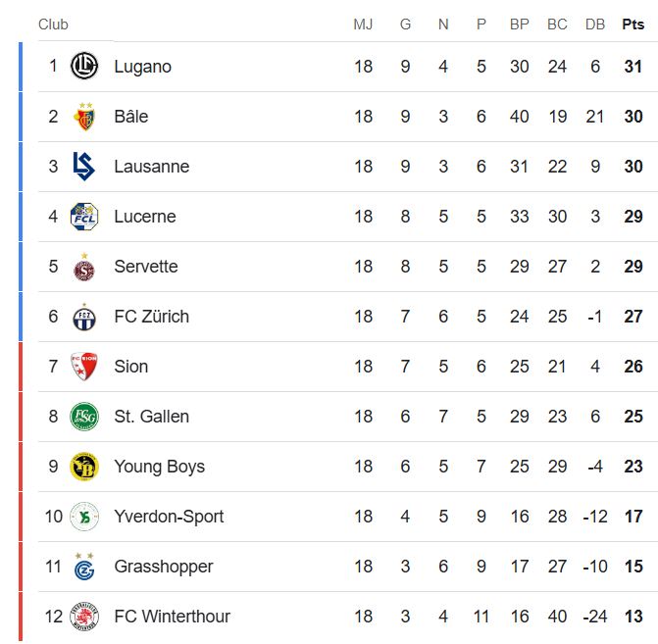
Task: Click the FC Zürich FCZ logo
Action: [x=84, y=317]
